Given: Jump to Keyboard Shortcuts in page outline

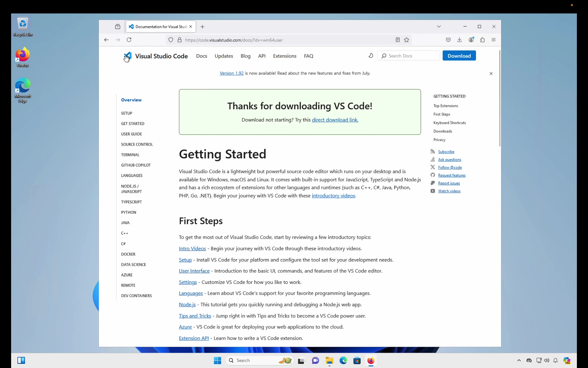Looking at the screenshot, I should point(449,123).
